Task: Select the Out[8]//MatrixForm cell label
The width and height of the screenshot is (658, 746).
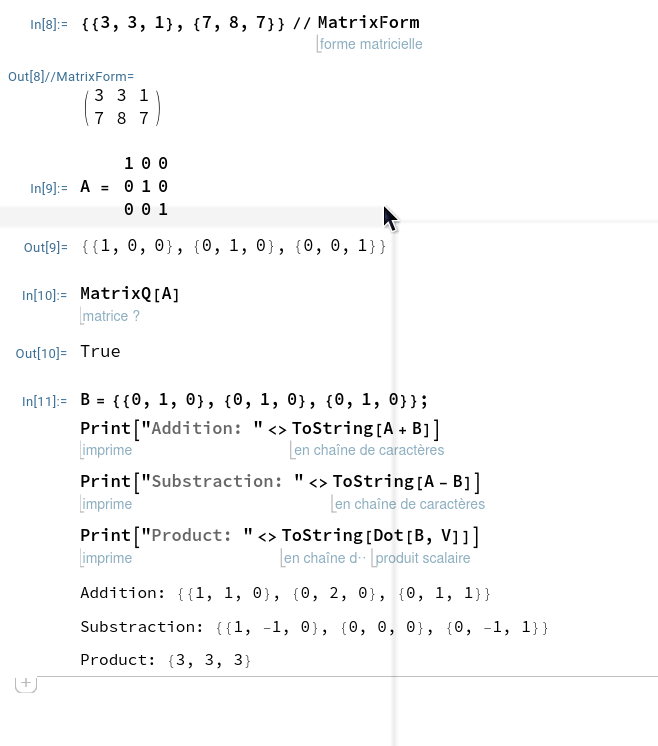Action: (x=70, y=76)
